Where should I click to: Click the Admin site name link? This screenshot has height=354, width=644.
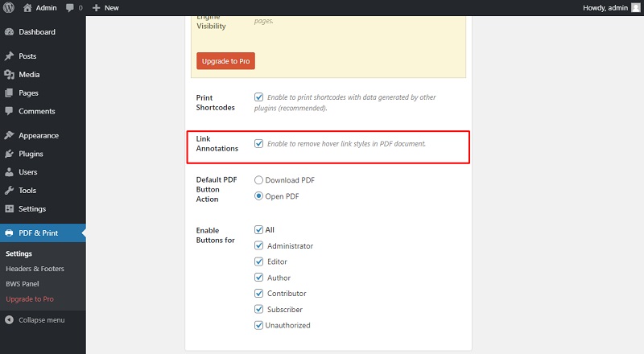[x=46, y=8]
